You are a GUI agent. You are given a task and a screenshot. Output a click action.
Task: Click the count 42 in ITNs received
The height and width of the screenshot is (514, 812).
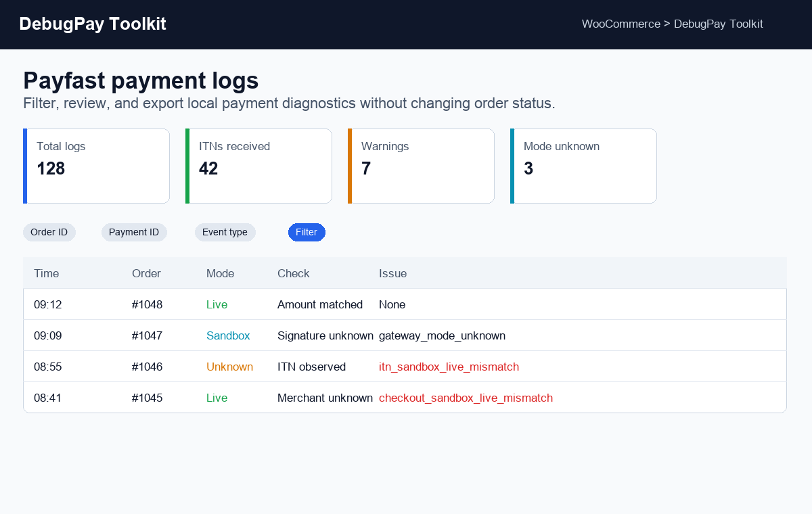208,168
